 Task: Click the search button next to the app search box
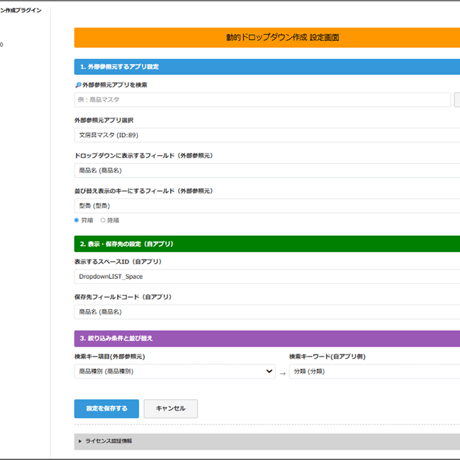[x=457, y=100]
